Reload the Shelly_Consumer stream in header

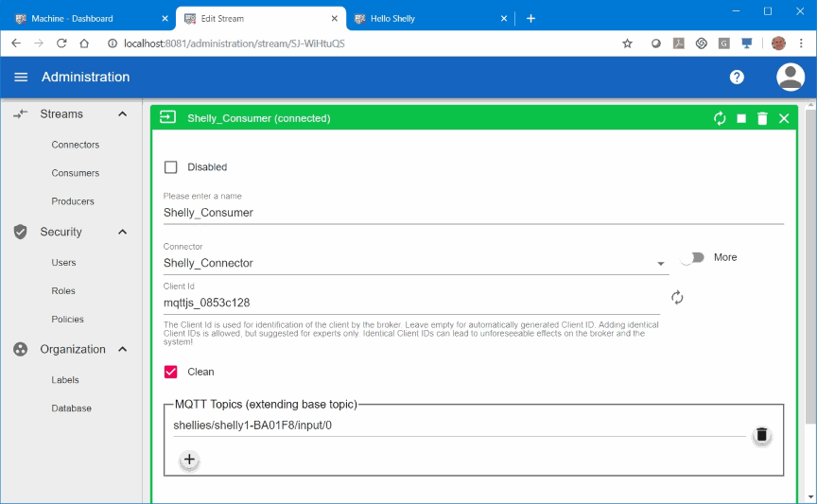point(720,118)
